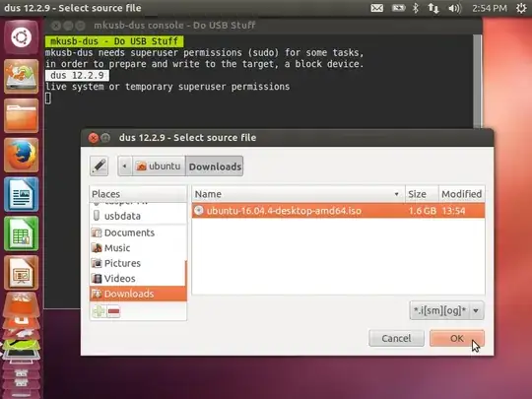Open Pictures in Places sidebar
This screenshot has width=532, height=399.
138,263
